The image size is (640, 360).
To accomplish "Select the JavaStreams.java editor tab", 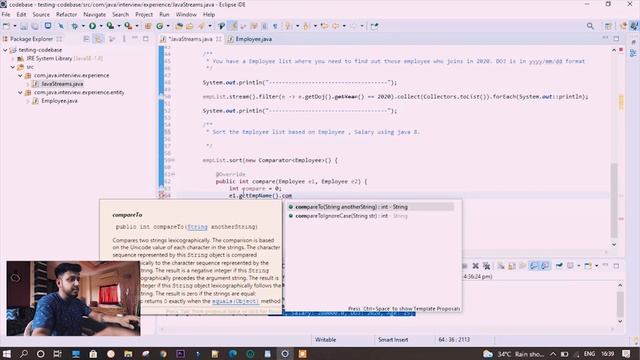I will (190, 39).
